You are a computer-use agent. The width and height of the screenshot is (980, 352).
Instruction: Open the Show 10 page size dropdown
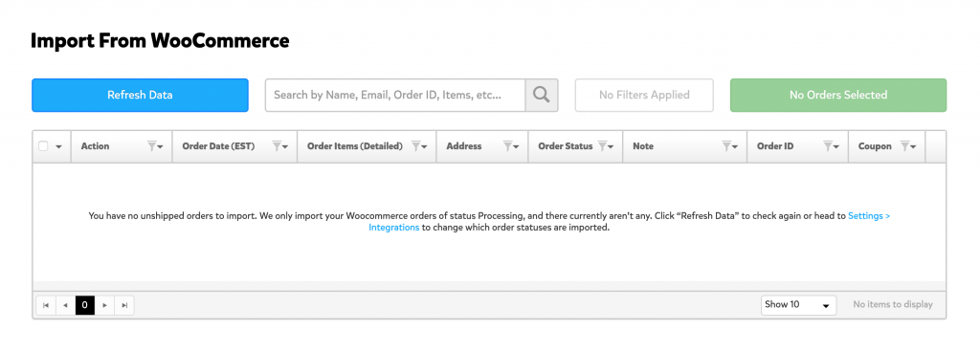click(799, 304)
